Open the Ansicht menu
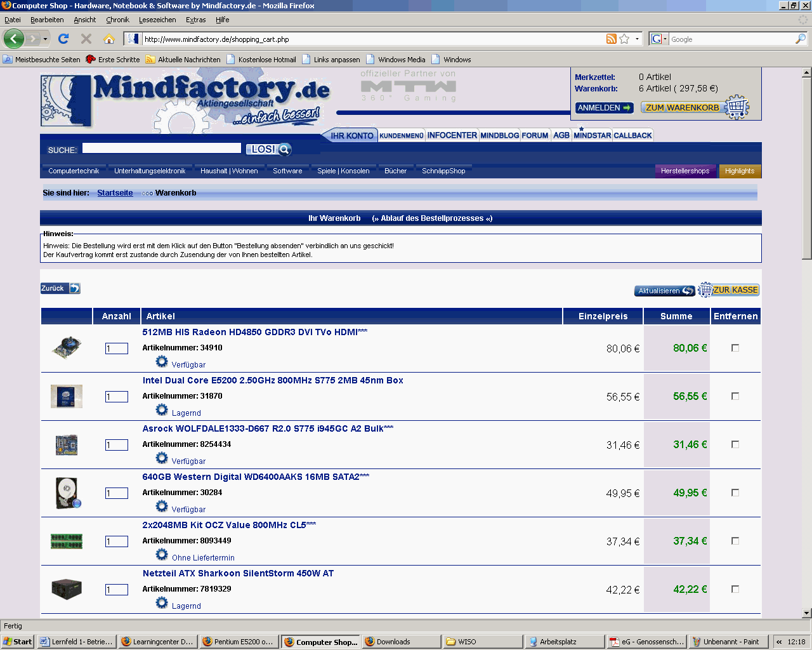812x650 pixels. 85,20
